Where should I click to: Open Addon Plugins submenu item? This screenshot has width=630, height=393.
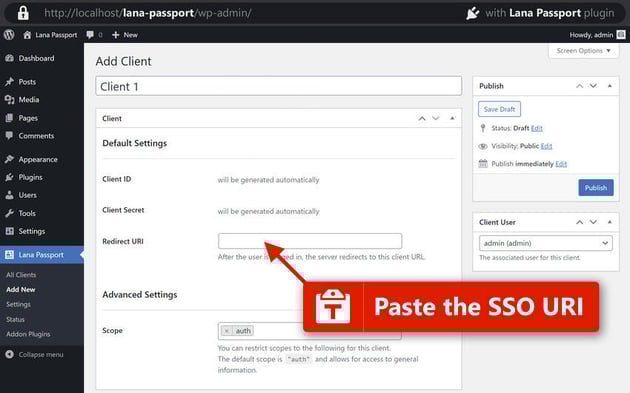pyautogui.click(x=28, y=334)
